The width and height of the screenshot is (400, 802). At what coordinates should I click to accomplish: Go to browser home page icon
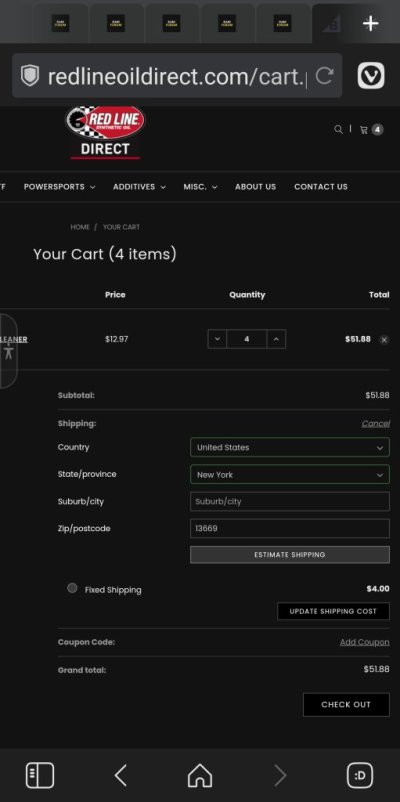tap(200, 775)
